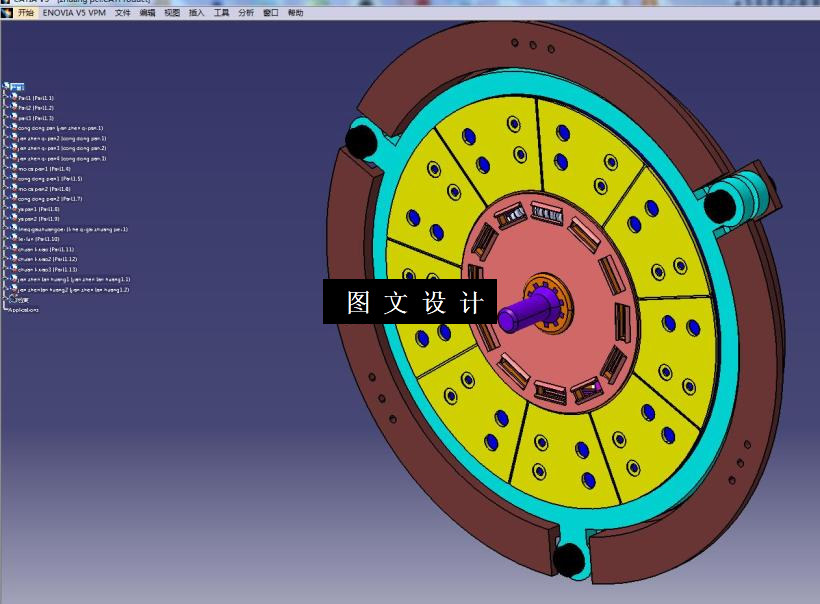Select the chuan li xiao3 (Part1.13) row
This screenshot has width=820, height=604.
[x=48, y=270]
